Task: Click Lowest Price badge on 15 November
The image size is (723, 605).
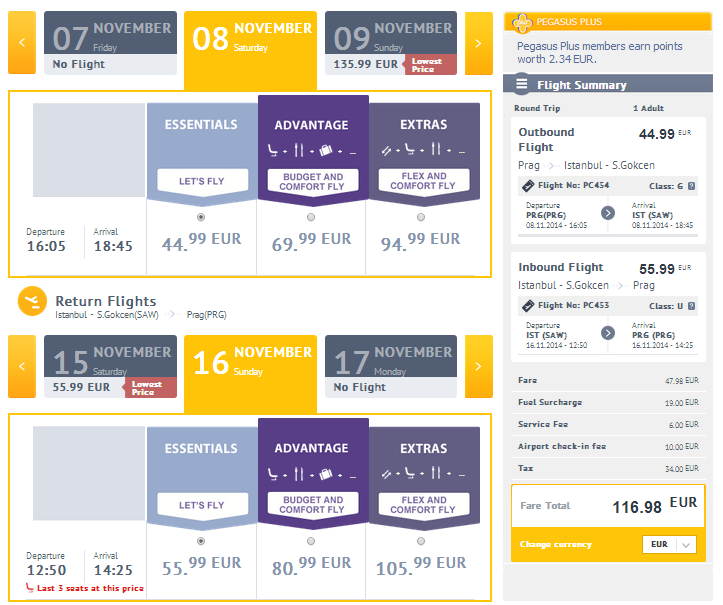Action: pos(150,388)
